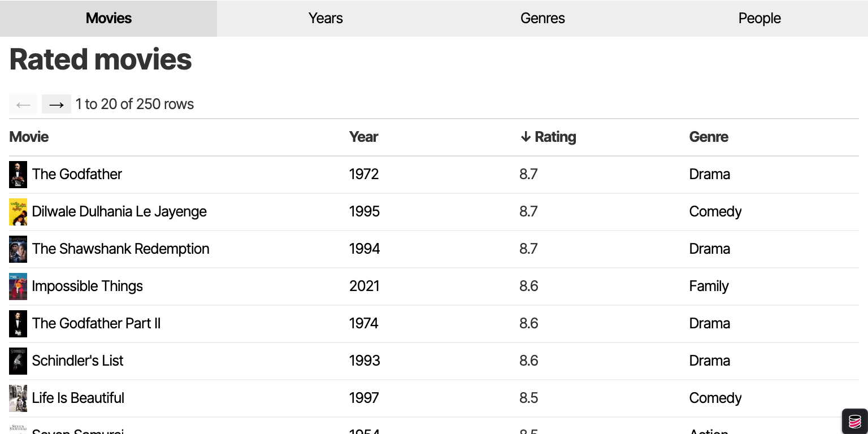Click the previous page left arrow
Image resolution: width=868 pixels, height=434 pixels.
tap(23, 104)
